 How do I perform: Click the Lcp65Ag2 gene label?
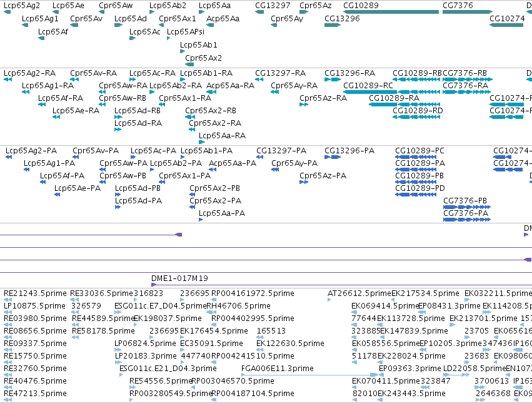pos(22,6)
